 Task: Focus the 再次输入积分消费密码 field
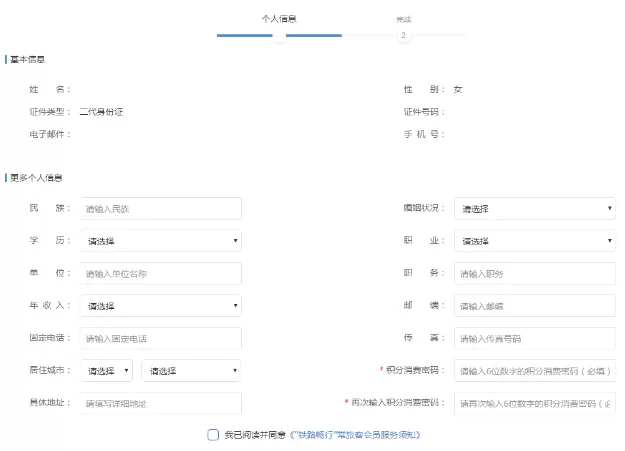click(x=535, y=403)
